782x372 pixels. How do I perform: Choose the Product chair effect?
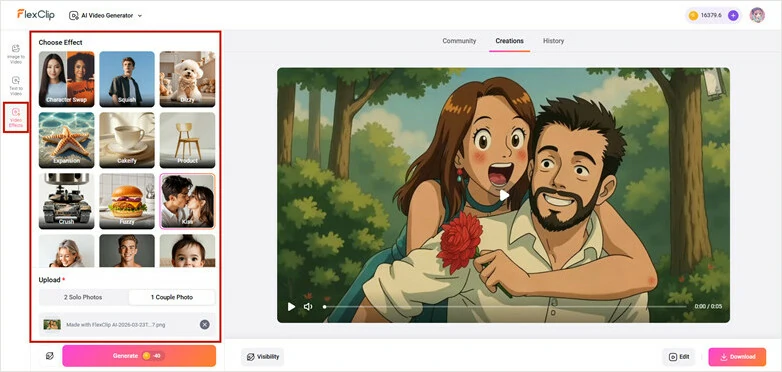click(x=187, y=140)
